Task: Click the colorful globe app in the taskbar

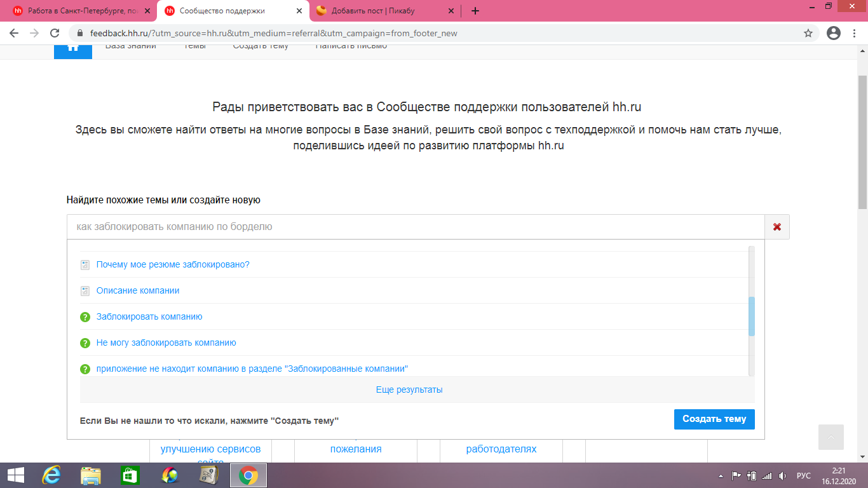Action: (169, 475)
